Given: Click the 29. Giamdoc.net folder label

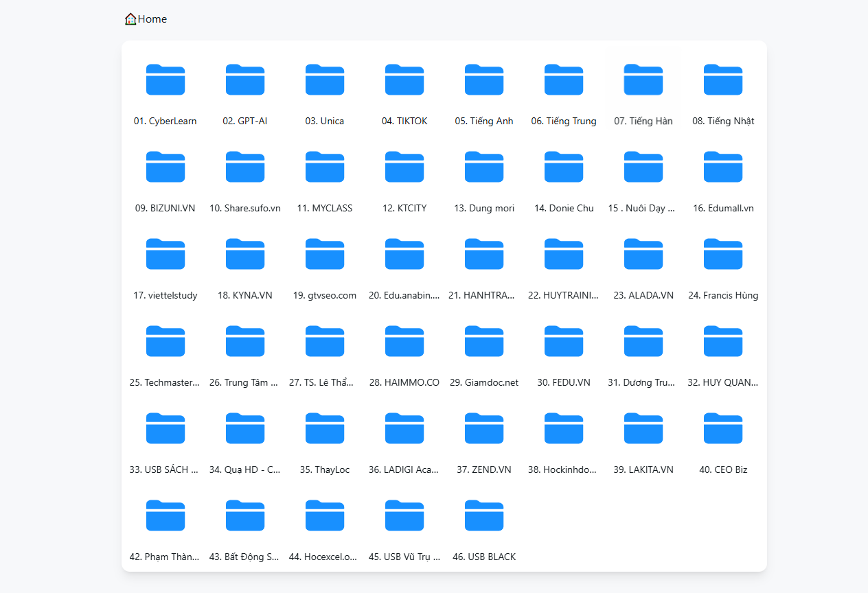Looking at the screenshot, I should (x=484, y=382).
